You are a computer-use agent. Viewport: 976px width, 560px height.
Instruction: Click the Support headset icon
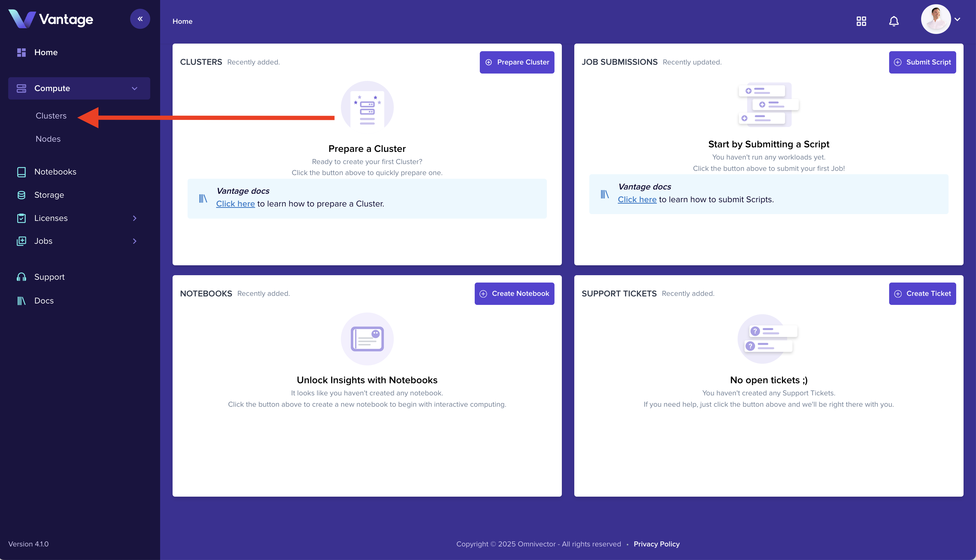click(x=22, y=277)
